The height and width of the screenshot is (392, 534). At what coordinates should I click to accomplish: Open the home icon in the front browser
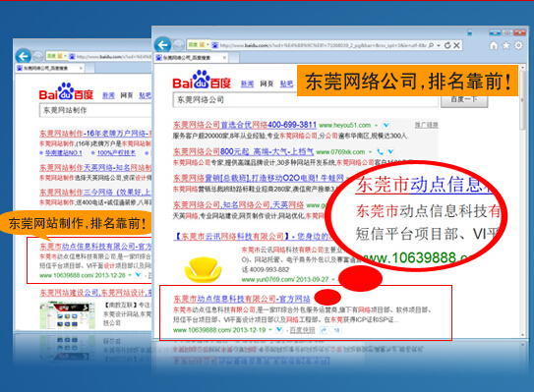pos(493,45)
